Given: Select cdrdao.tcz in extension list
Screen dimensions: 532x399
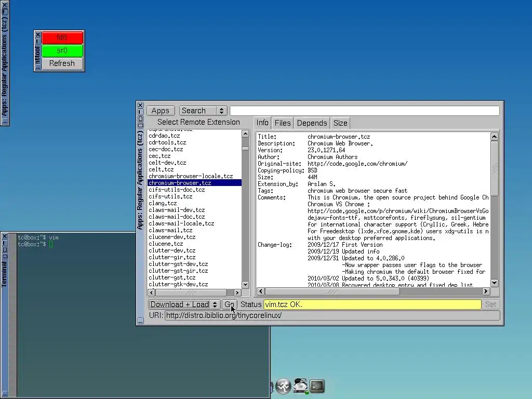Looking at the screenshot, I should coord(194,136).
